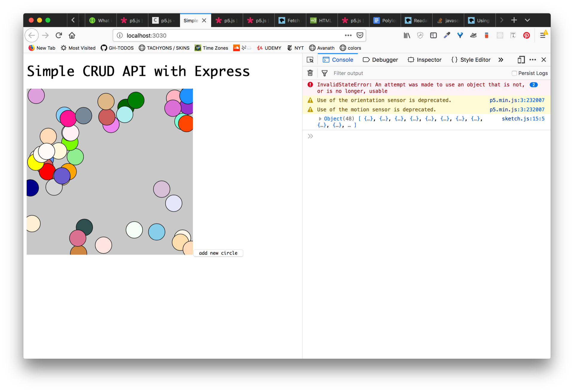Toggle responsive design mode icon
Image resolution: width=574 pixels, height=392 pixels.
[521, 60]
